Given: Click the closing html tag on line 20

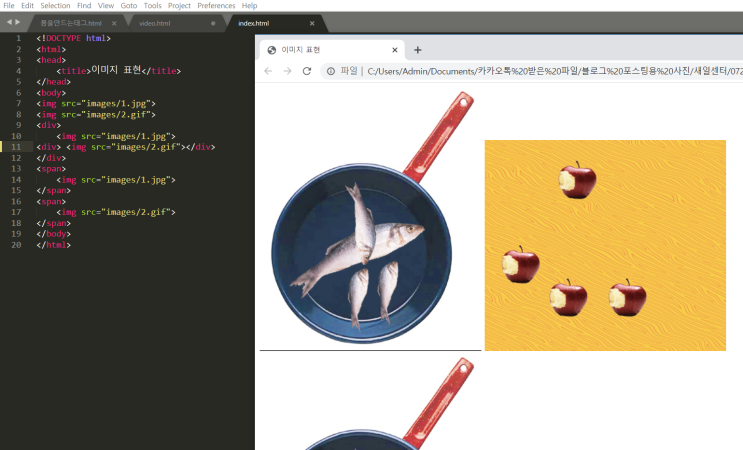Looking at the screenshot, I should 54,245.
